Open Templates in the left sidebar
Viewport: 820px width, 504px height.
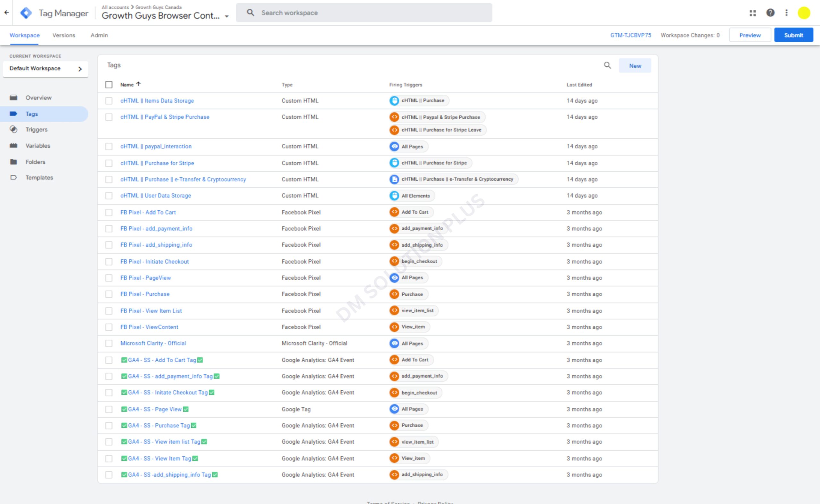pos(39,178)
